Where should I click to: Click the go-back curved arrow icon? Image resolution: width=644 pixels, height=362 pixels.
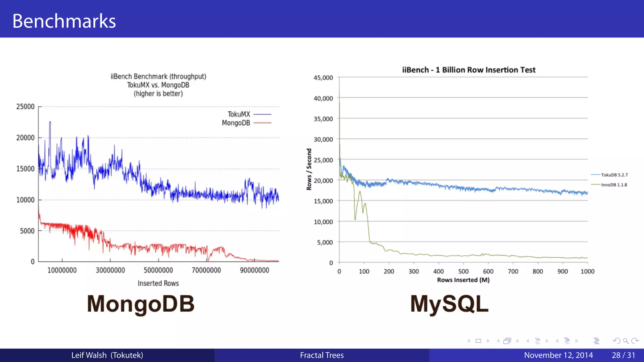[616, 341]
